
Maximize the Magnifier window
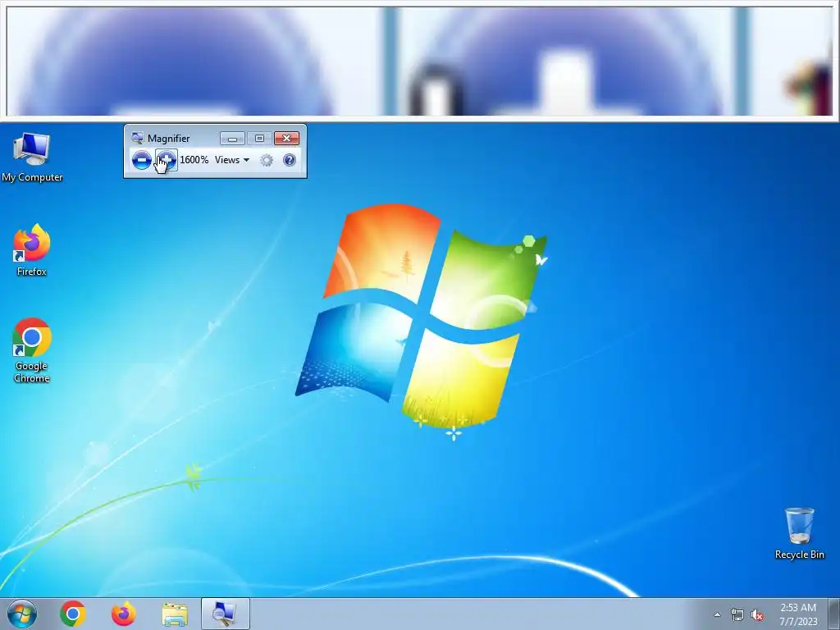(x=259, y=139)
